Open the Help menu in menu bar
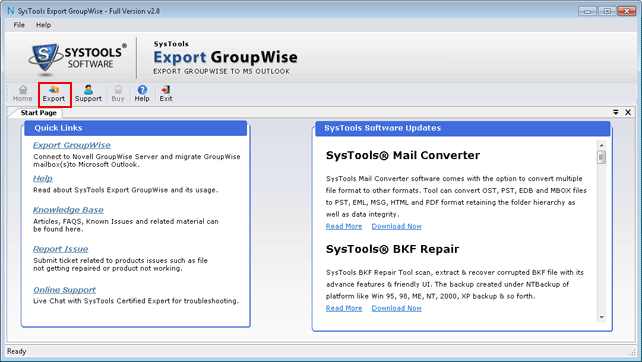This screenshot has width=642, height=362. (x=43, y=25)
